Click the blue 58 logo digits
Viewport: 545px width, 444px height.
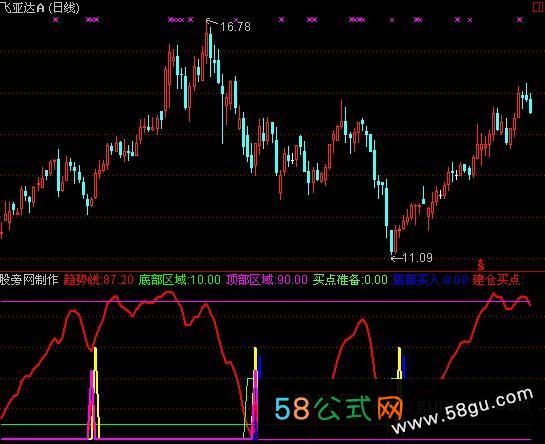click(292, 408)
